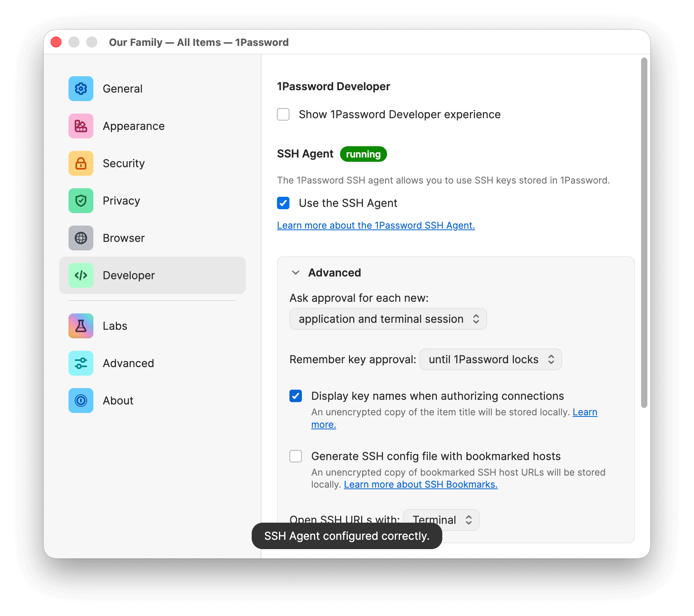The height and width of the screenshot is (616, 694).
Task: Select the Developer item in sidebar
Action: [x=152, y=275]
